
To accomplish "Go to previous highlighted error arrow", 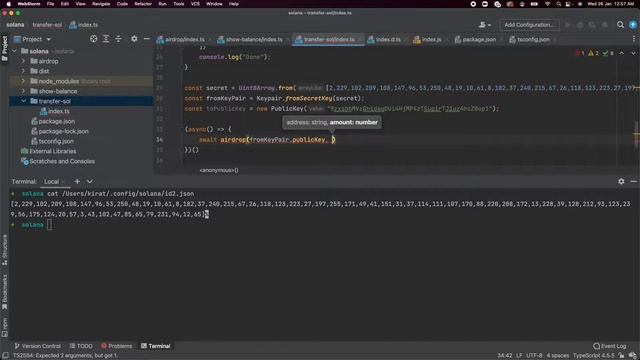I will point(621,53).
